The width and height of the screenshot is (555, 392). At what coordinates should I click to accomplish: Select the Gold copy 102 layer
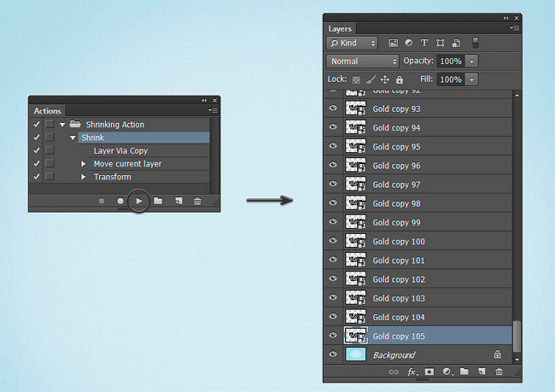428,279
